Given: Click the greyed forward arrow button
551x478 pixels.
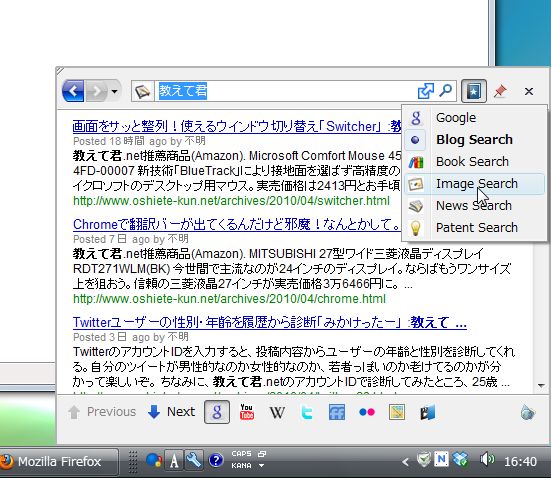Looking at the screenshot, I should (96, 91).
